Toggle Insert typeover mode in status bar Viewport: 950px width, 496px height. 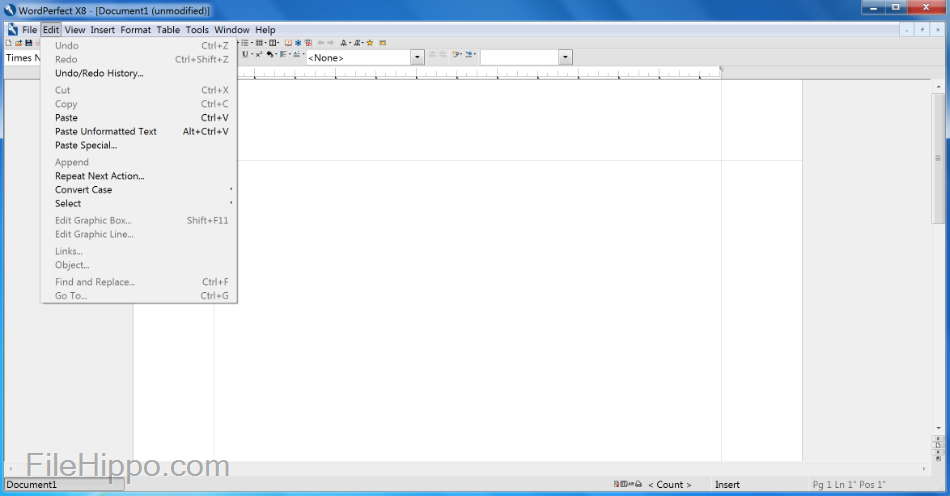point(727,484)
